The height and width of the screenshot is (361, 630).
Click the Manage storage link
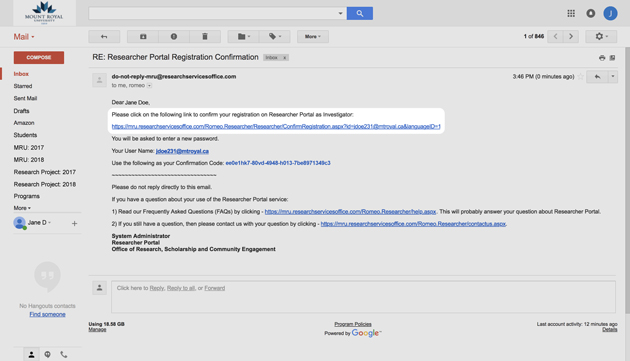point(97,330)
